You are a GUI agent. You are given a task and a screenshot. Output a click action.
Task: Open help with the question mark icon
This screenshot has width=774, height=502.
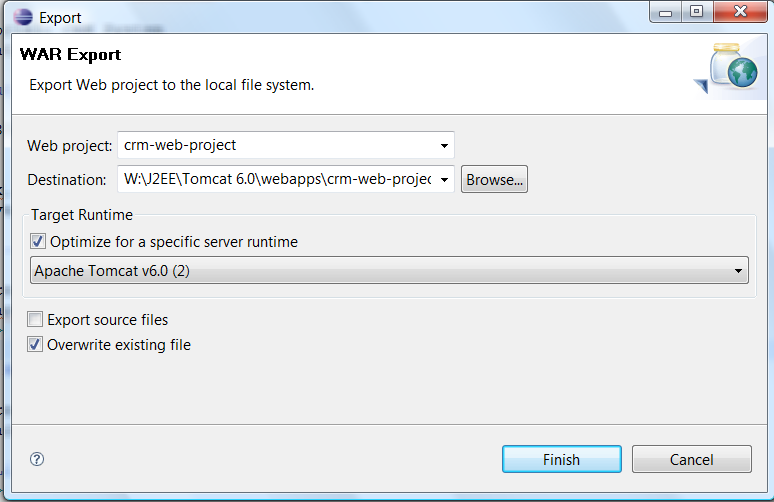37,459
